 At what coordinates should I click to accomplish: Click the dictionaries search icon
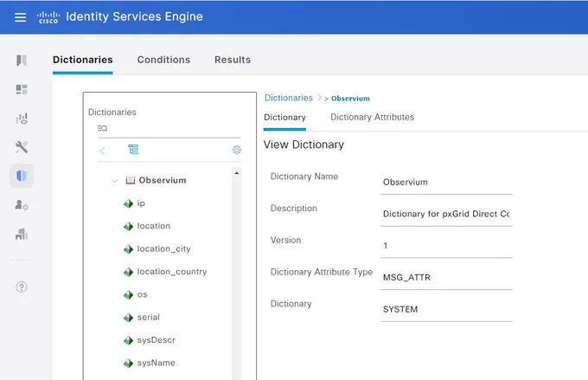tap(102, 128)
